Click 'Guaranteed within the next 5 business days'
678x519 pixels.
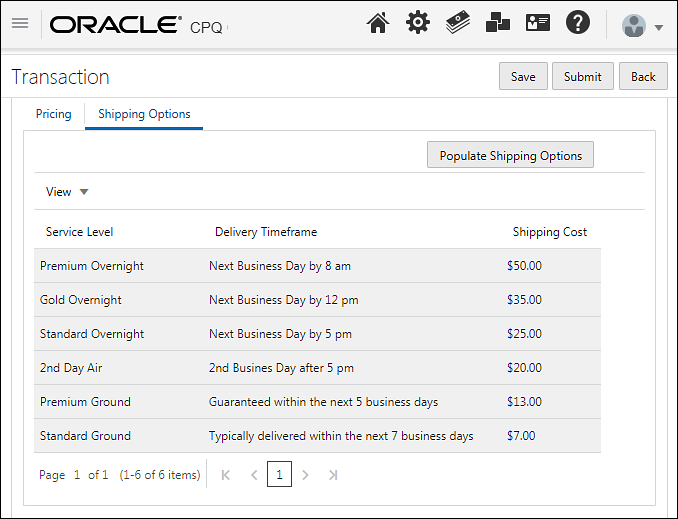[x=323, y=402]
